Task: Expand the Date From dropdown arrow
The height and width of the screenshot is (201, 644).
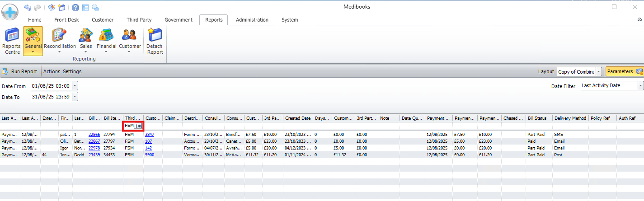Action: [x=75, y=86]
